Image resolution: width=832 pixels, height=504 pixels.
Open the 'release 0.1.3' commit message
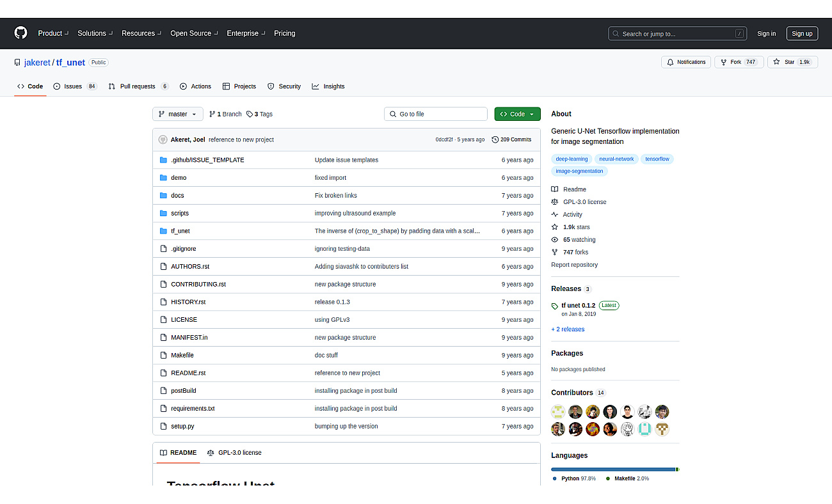(332, 302)
